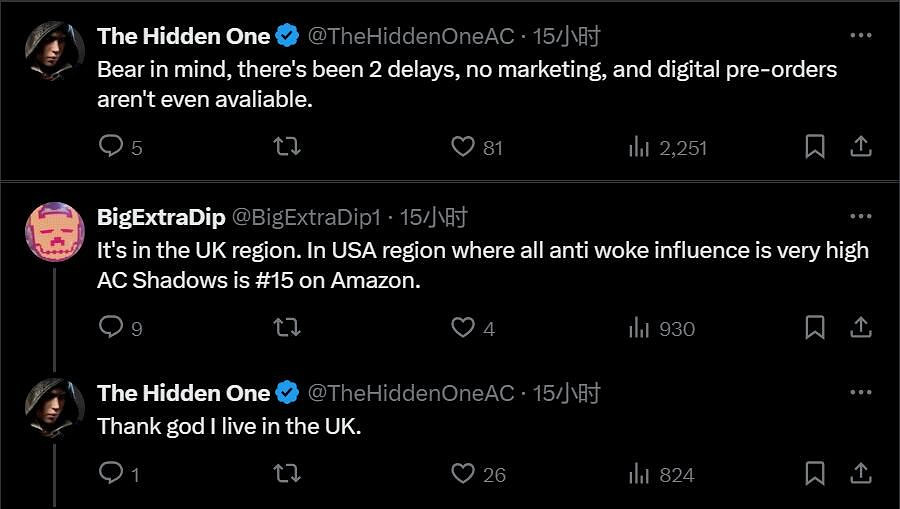The image size is (900, 509).
Task: Like the Thank god UK tweet
Action: (462, 474)
